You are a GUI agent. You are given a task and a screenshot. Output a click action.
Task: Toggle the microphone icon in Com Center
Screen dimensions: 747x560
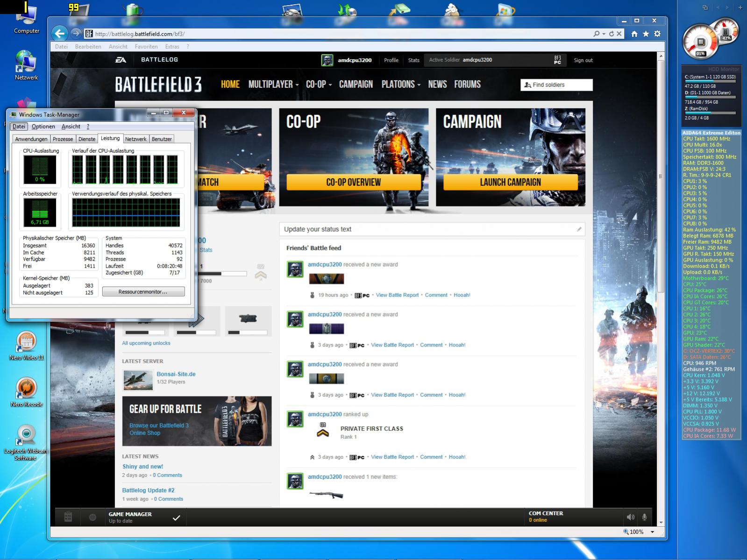point(645,517)
